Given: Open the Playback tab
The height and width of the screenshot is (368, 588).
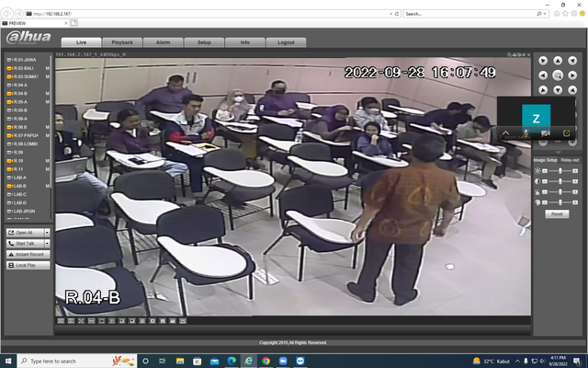Looking at the screenshot, I should (x=122, y=42).
